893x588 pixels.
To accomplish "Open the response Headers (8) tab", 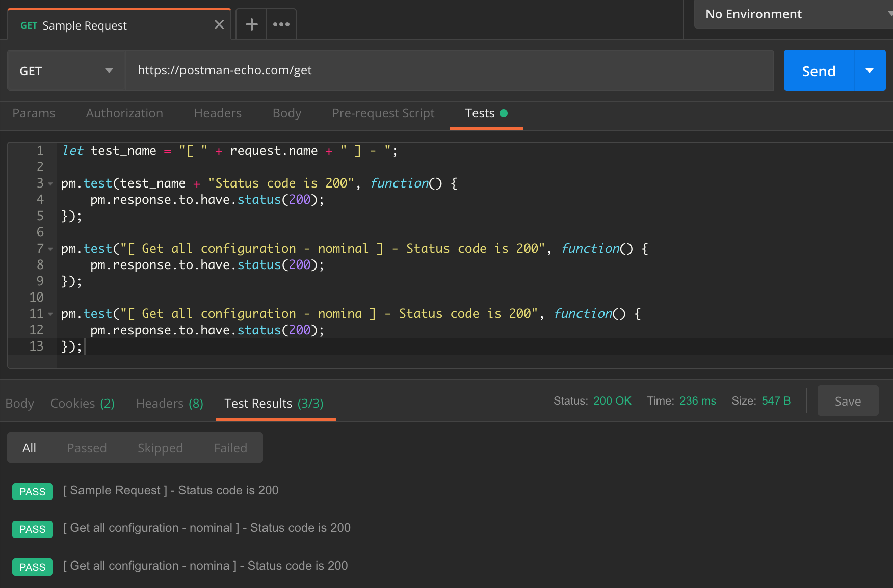I will click(x=169, y=403).
